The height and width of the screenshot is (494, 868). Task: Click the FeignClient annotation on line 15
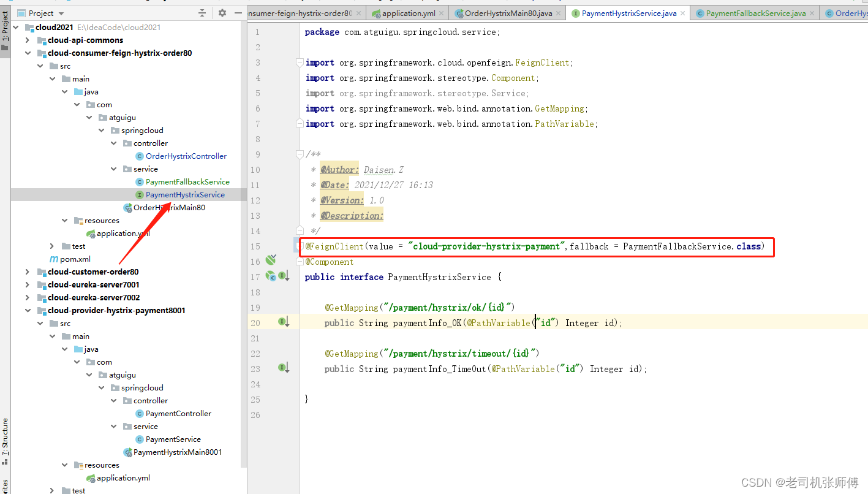[334, 246]
